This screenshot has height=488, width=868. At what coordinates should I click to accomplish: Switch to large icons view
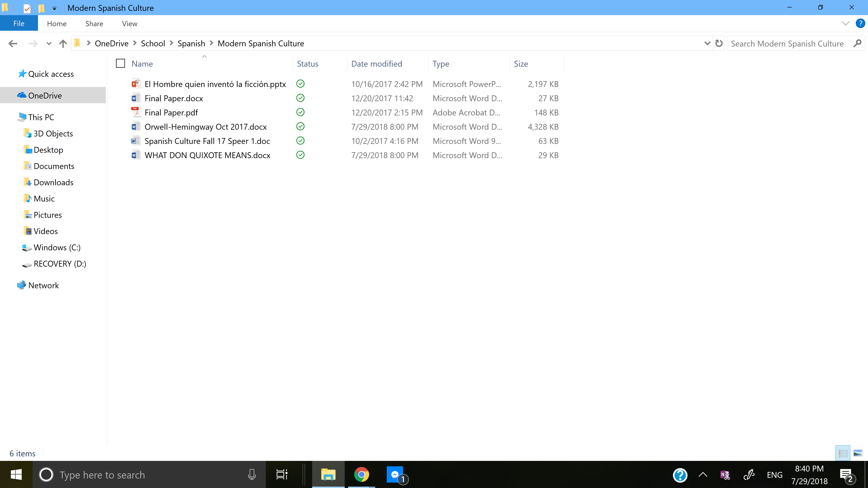coord(858,453)
